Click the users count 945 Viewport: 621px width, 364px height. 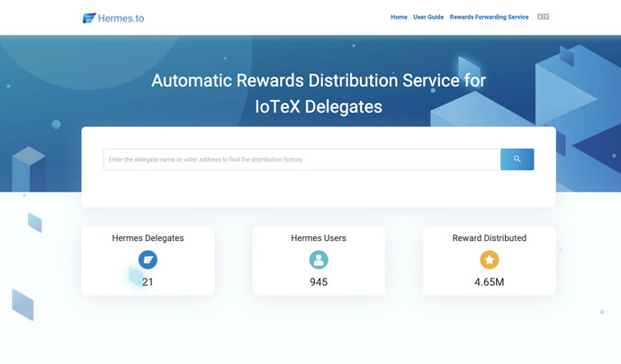319,282
